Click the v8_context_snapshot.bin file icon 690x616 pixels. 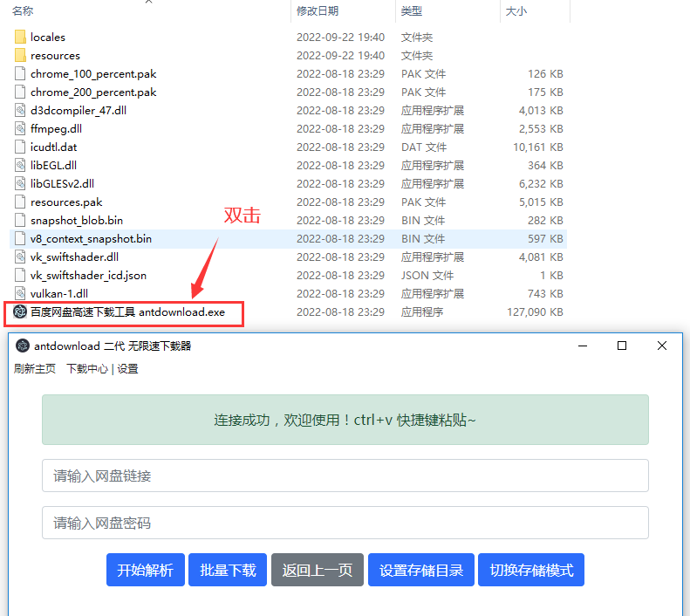pyautogui.click(x=20, y=238)
